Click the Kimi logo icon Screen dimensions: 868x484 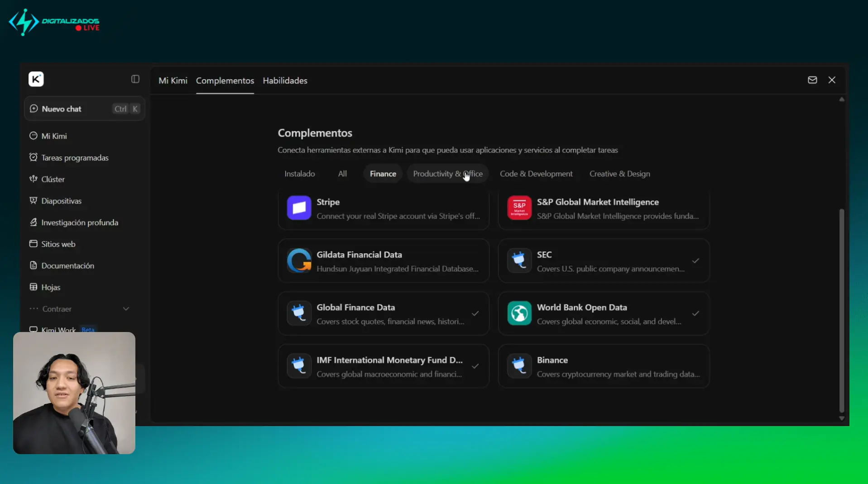click(x=36, y=79)
